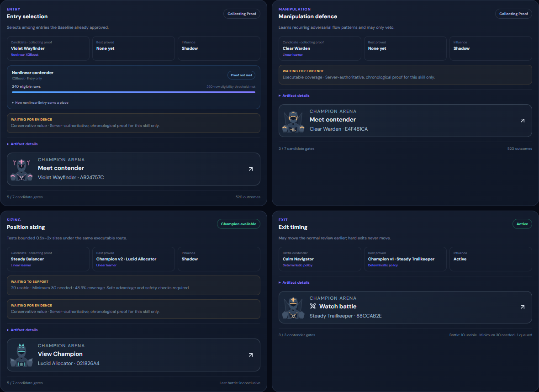This screenshot has height=392, width=539.
Task: Click Deterministic policy link under Calm Navigator
Action: [297, 265]
